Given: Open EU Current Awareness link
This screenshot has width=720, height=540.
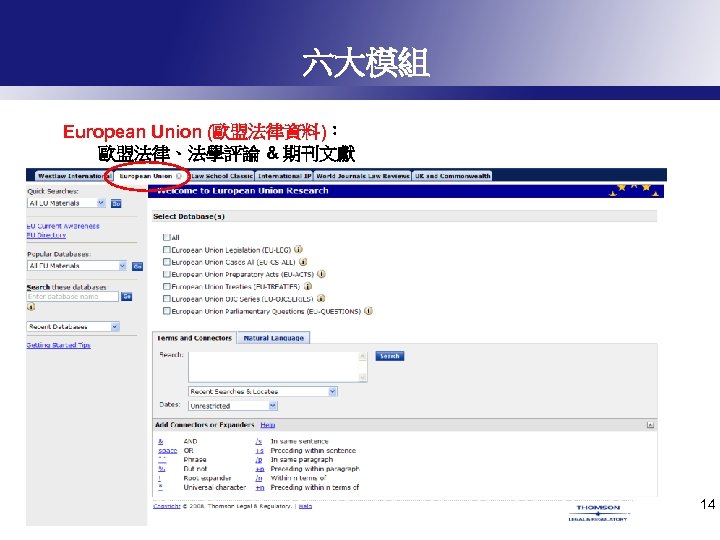Looking at the screenshot, I should pos(63,226).
